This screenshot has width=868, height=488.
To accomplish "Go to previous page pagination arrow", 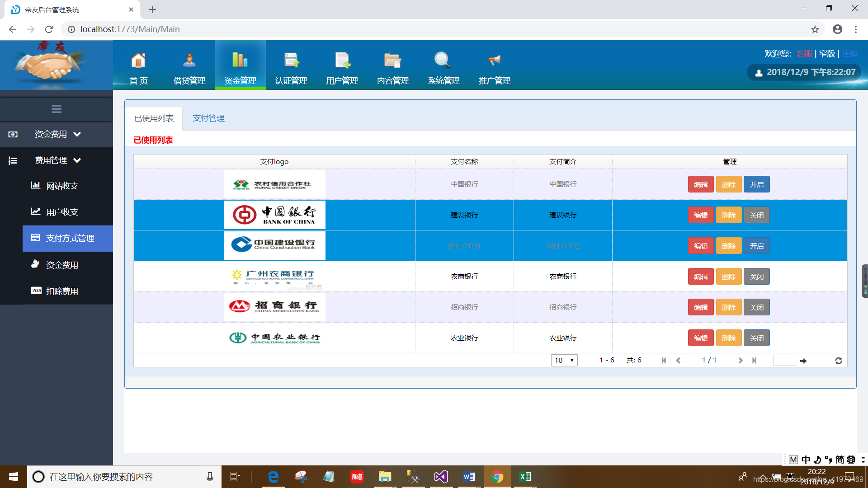I will click(678, 360).
